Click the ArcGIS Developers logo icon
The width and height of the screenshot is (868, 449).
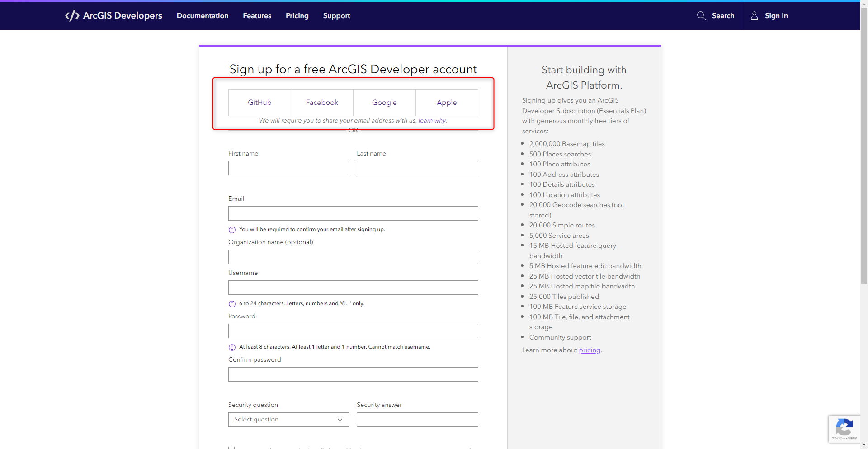(x=72, y=16)
